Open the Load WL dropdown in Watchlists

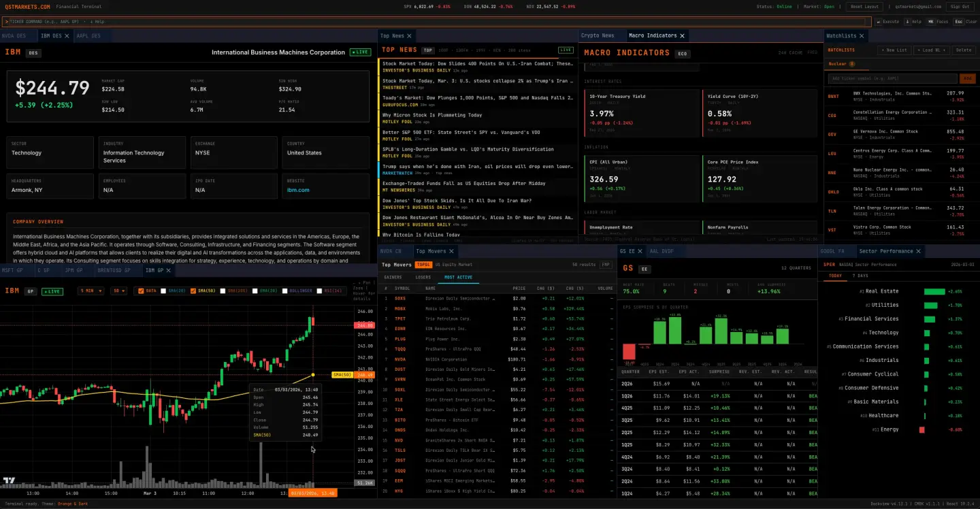pyautogui.click(x=931, y=50)
